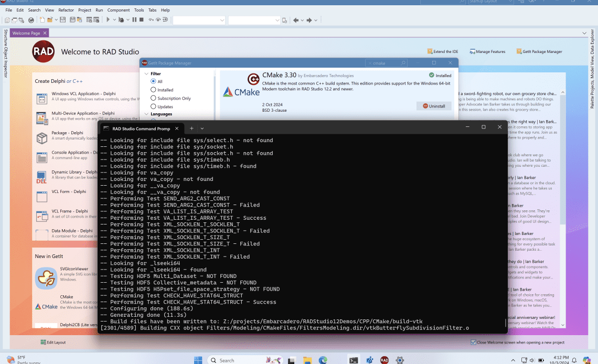
Task: Click the Edit Layout button
Action: pyautogui.click(x=53, y=342)
